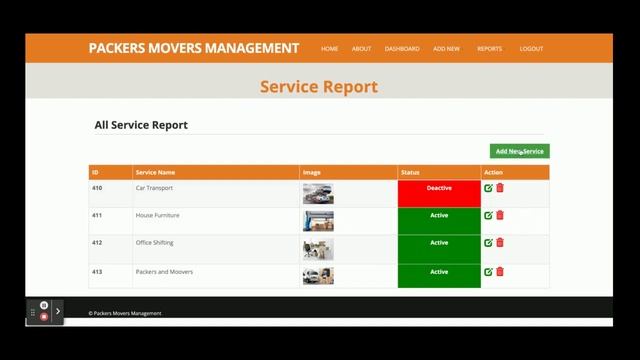The width and height of the screenshot is (640, 360).
Task: Open the Packers and Moovers thumbnail image
Action: pyautogui.click(x=318, y=276)
